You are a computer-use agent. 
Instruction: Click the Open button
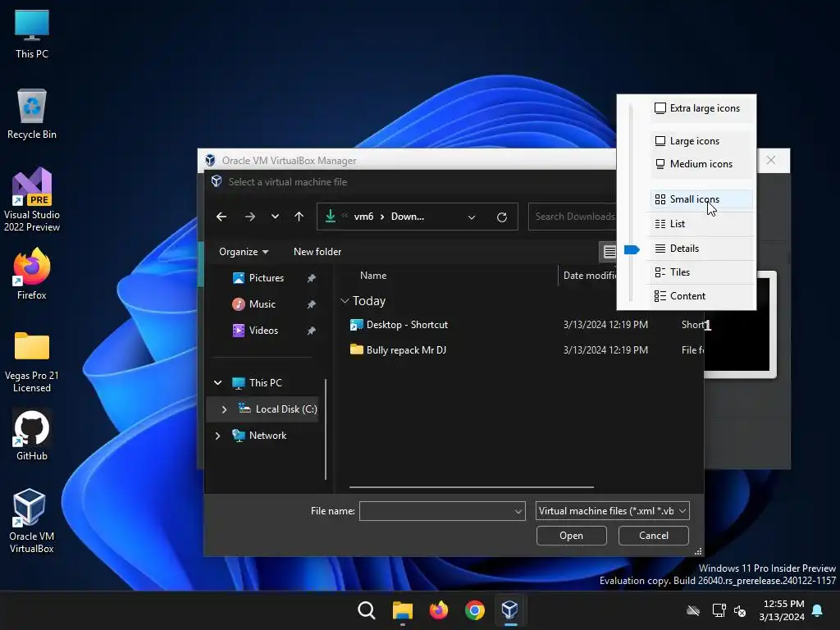click(x=572, y=536)
